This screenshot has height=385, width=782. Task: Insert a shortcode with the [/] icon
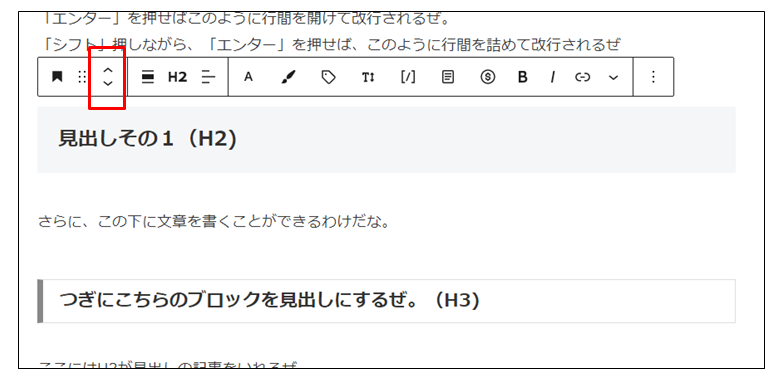pyautogui.click(x=408, y=77)
